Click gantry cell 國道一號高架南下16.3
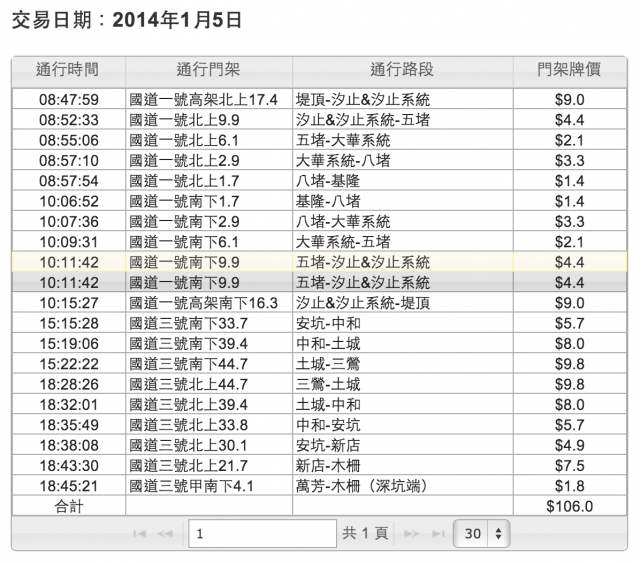Viewport: 640px width, 563px height. coord(209,303)
